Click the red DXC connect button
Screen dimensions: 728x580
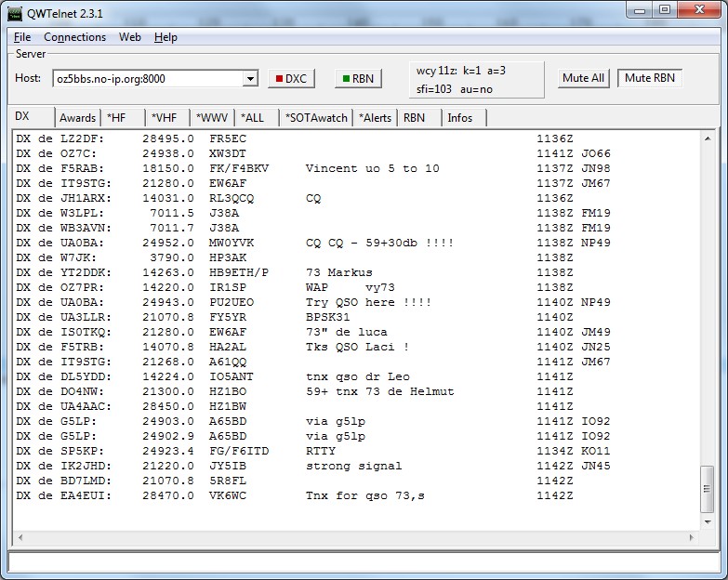pos(292,79)
